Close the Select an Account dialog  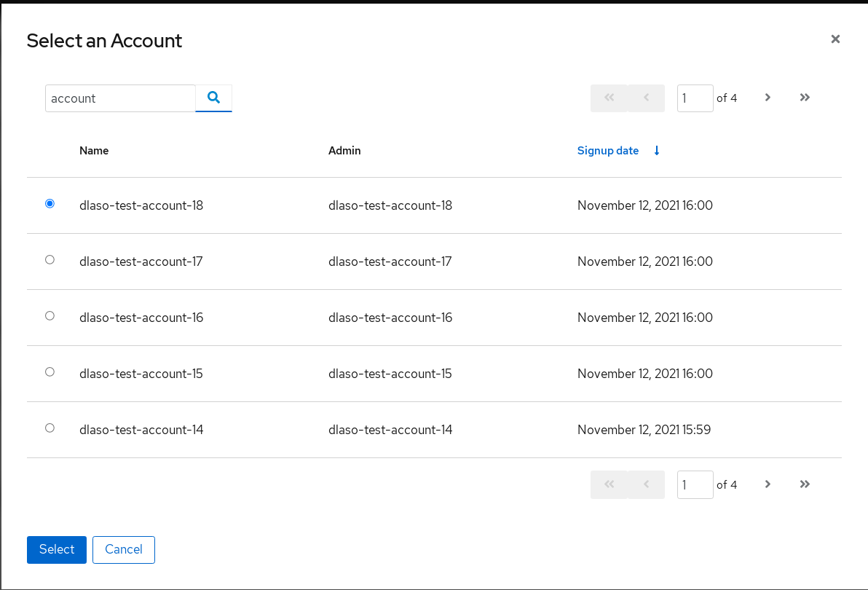click(x=835, y=39)
